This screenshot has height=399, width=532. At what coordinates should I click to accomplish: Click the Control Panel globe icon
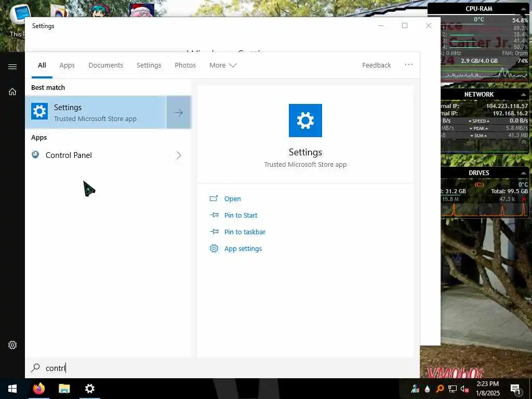35,155
